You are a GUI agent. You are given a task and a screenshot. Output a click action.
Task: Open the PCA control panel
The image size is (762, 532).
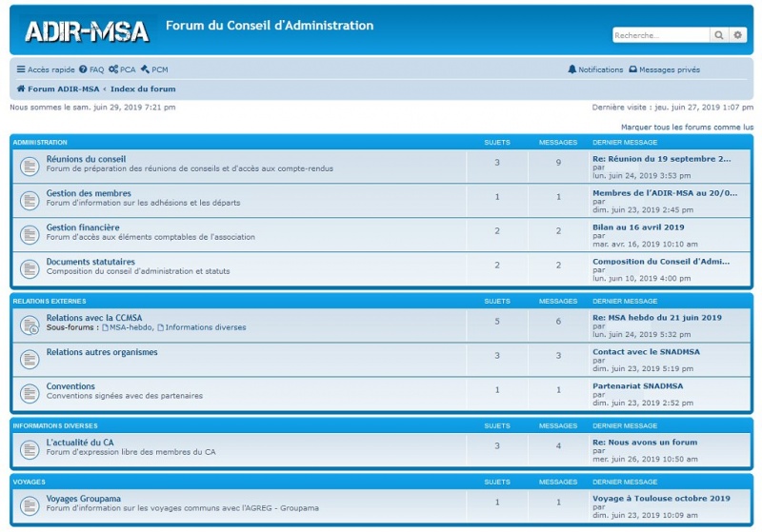click(123, 69)
